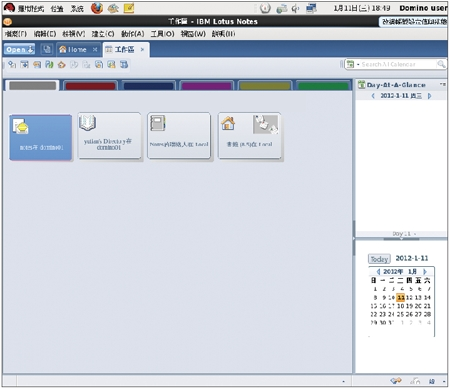Screen dimensions: 450x389
Task: Select the olive yellow workspace page tab
Action: coord(265,86)
